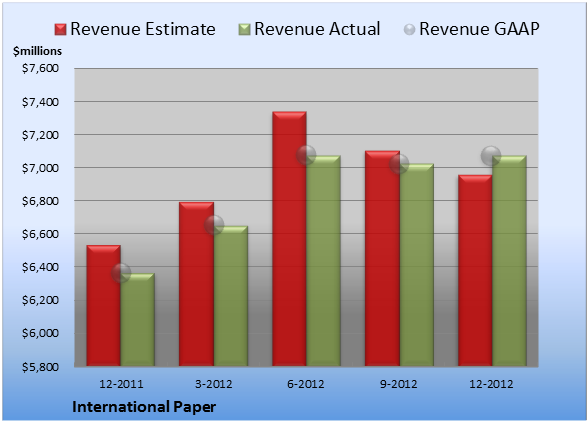Select the red estimate bar for 9-2012
The image size is (588, 422).
[x=382, y=258]
